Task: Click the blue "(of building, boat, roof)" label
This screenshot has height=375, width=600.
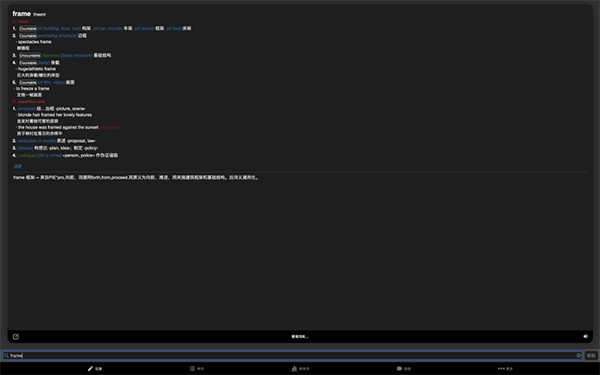Action: (59, 28)
